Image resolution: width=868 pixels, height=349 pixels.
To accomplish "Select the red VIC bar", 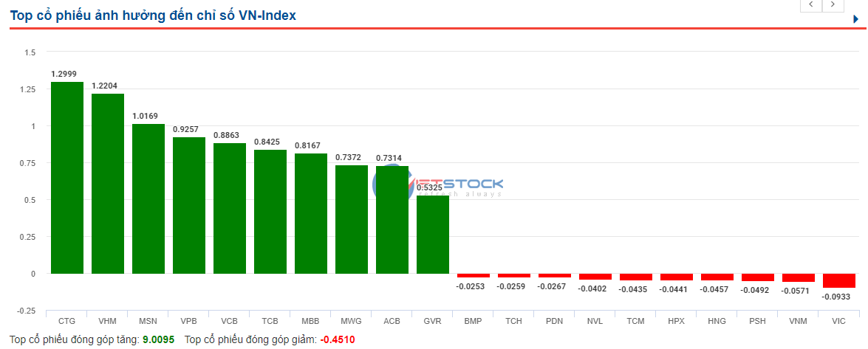I will coord(839,280).
